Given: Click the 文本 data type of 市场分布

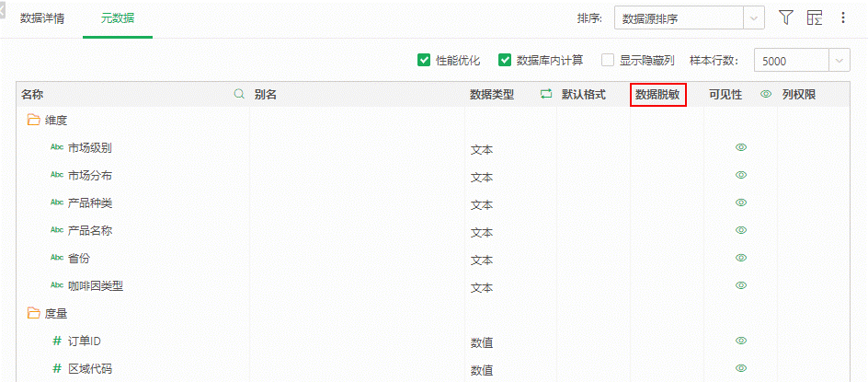Looking at the screenshot, I should pos(482,178).
